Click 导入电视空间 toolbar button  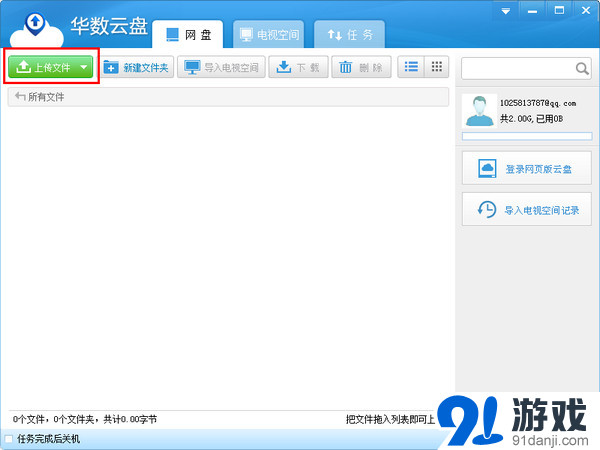(x=221, y=67)
